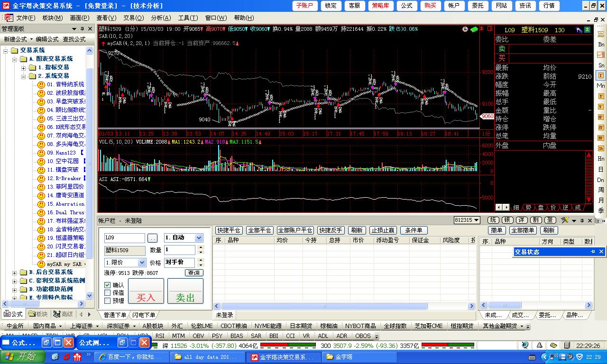This screenshot has width=607, height=364.
Task: Click the green double-arrow icon in quote header
Action: [588, 30]
